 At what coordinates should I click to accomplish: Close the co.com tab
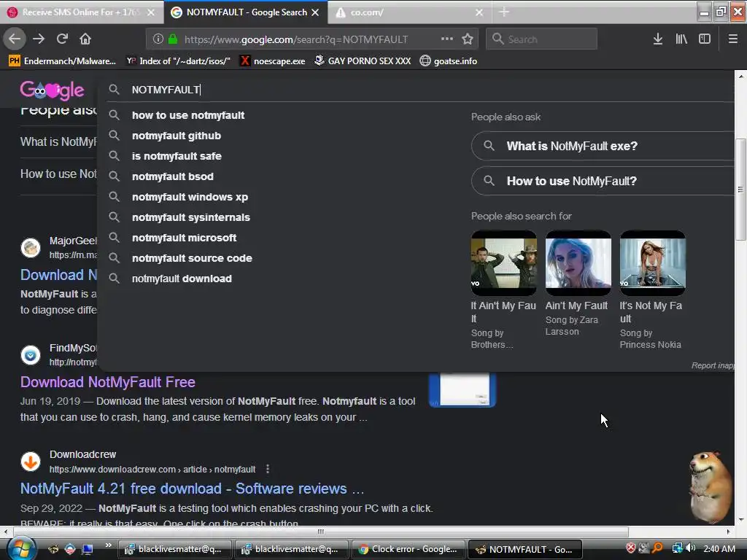pyautogui.click(x=479, y=12)
